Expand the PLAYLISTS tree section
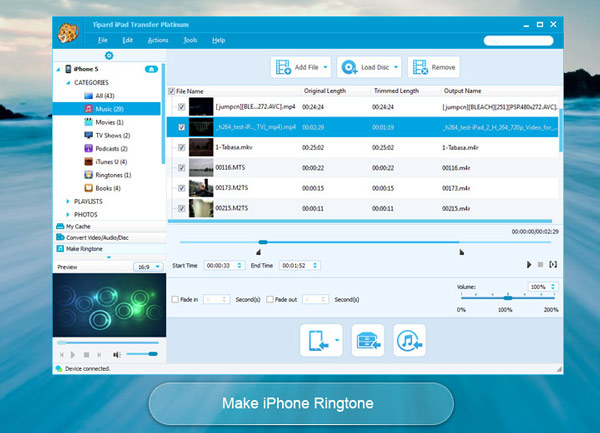Screen dimensions: 600x433 coord(68,201)
